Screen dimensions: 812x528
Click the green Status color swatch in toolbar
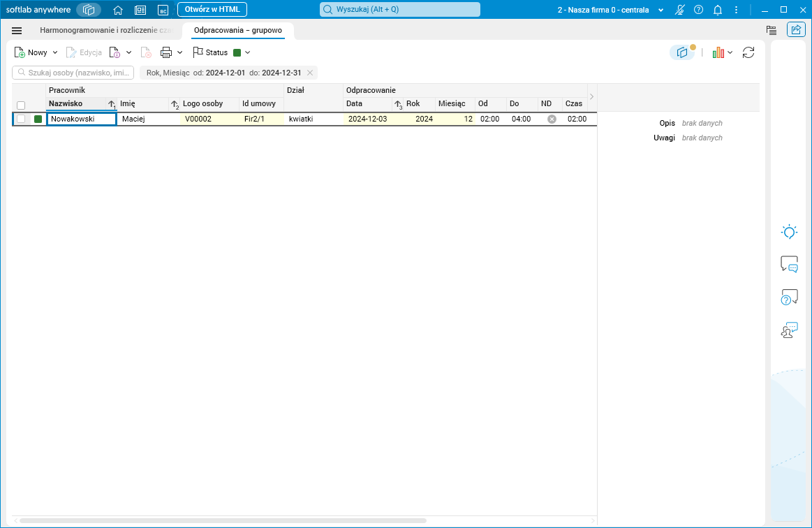click(237, 52)
